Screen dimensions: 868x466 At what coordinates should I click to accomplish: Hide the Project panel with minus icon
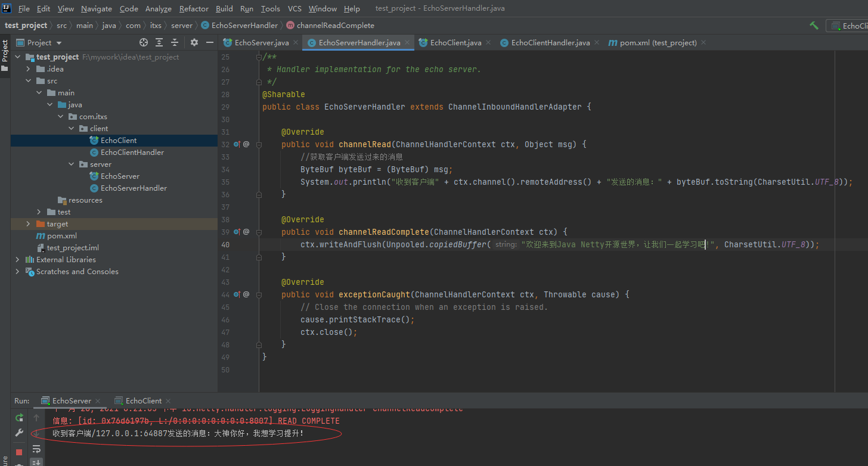209,42
